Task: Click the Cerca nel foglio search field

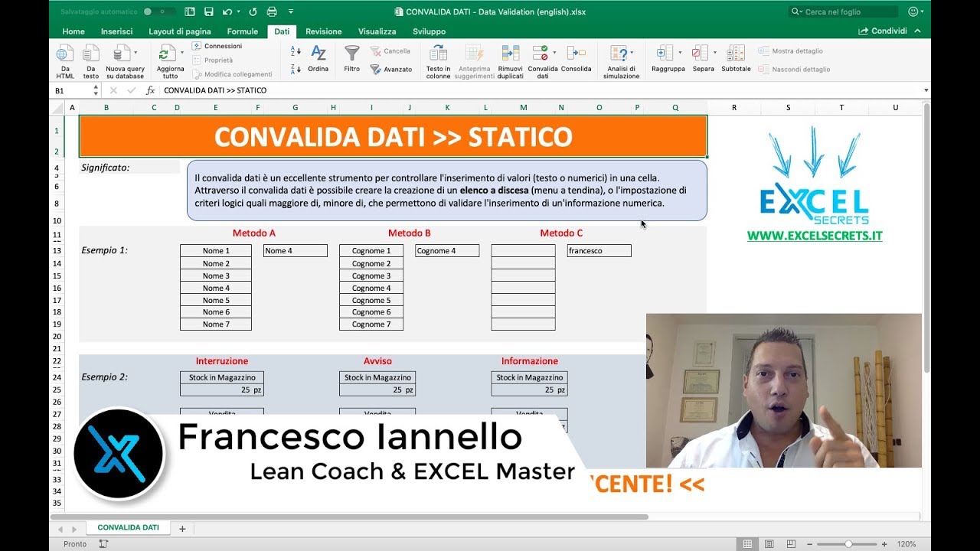Action: 844,11
